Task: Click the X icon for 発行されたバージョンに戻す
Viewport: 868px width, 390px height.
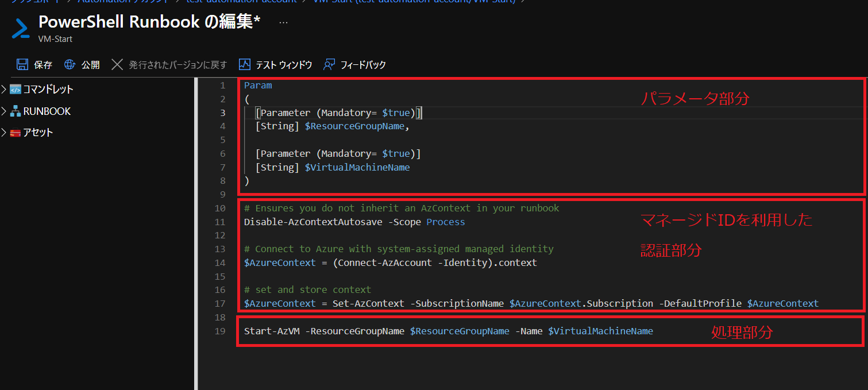Action: (x=117, y=64)
